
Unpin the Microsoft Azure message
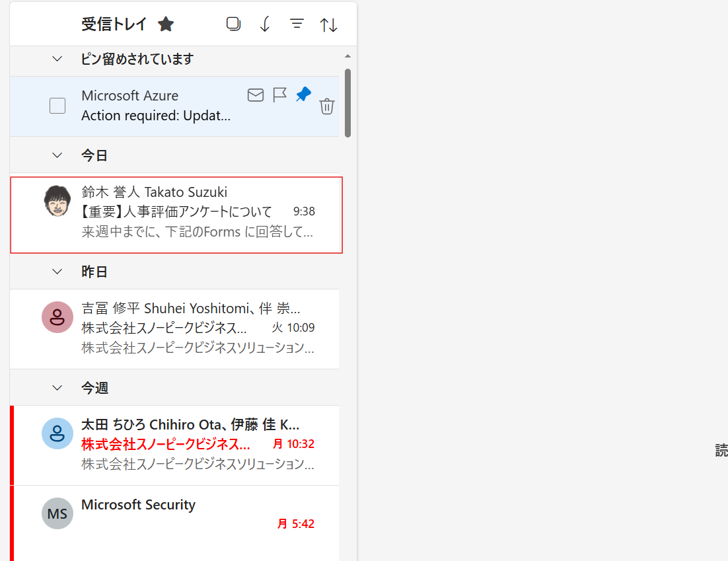point(303,94)
